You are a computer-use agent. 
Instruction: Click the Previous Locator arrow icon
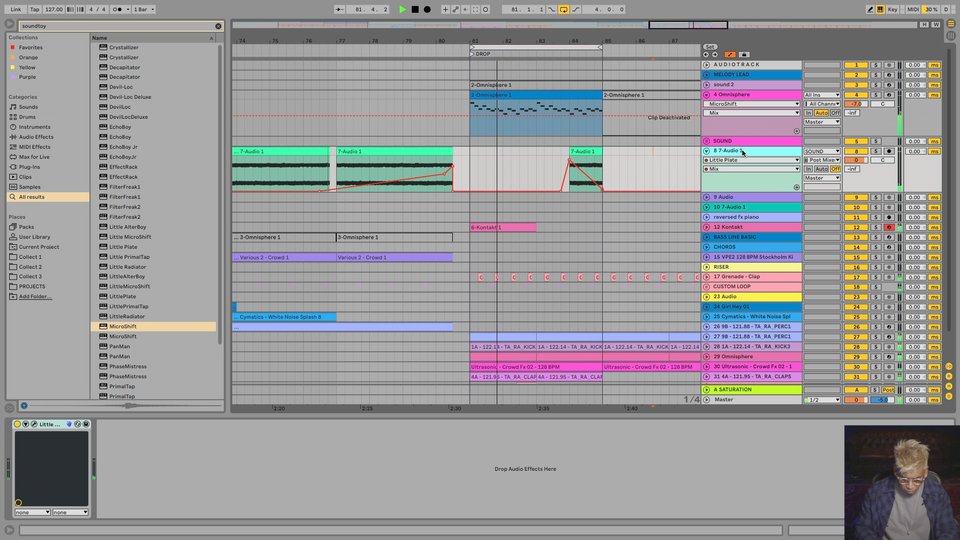click(706, 54)
